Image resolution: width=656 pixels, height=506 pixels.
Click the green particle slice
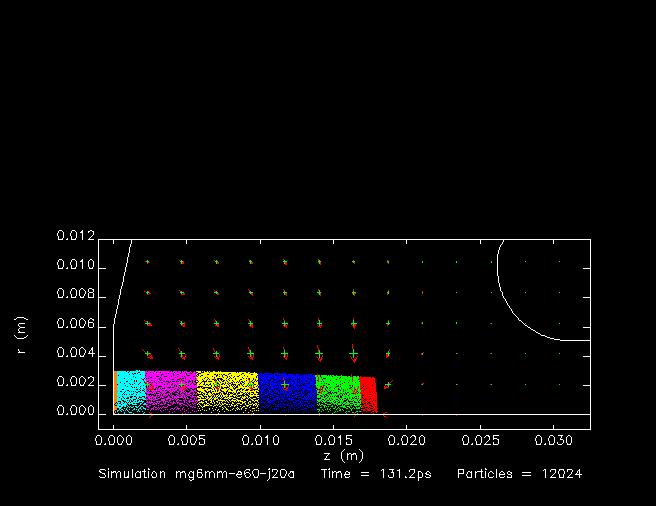[338, 394]
